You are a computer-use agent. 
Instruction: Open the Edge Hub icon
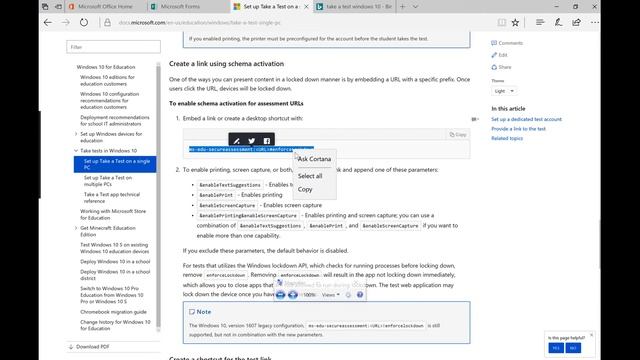click(540, 22)
